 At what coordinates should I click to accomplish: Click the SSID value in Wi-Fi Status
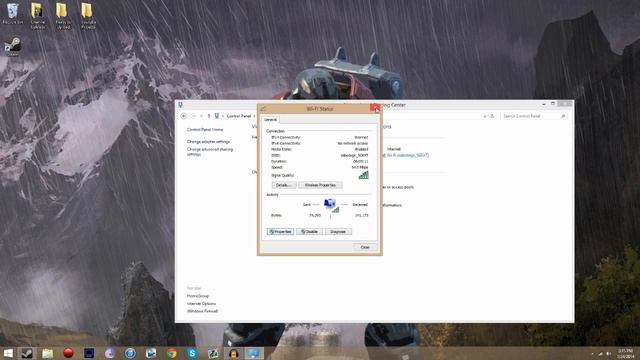point(354,156)
